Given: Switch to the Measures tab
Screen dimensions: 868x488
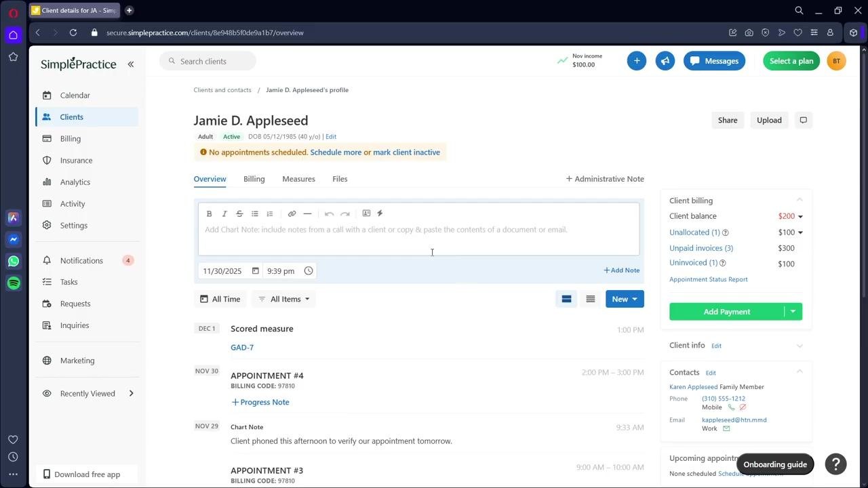Looking at the screenshot, I should 298,179.
